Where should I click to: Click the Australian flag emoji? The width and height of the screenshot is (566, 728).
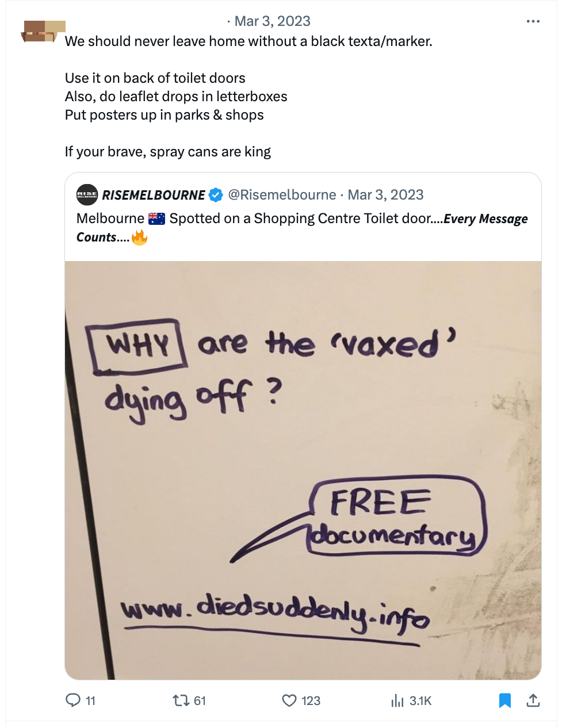(x=156, y=219)
